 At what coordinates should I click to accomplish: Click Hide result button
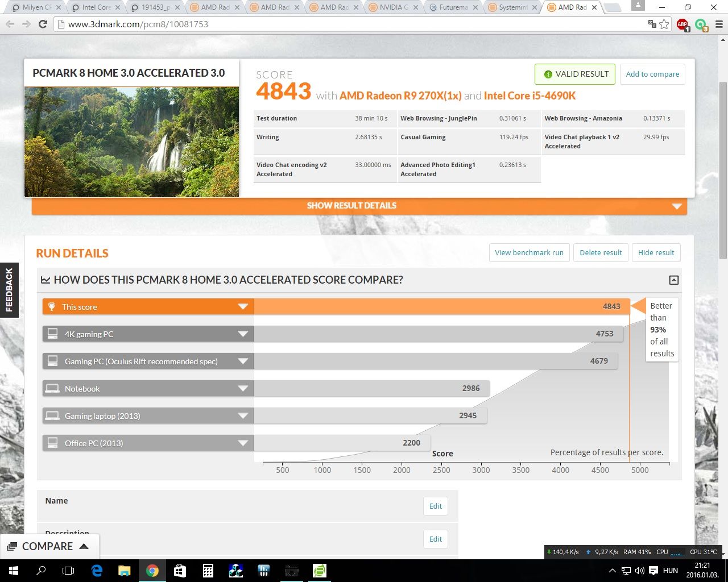tap(656, 253)
